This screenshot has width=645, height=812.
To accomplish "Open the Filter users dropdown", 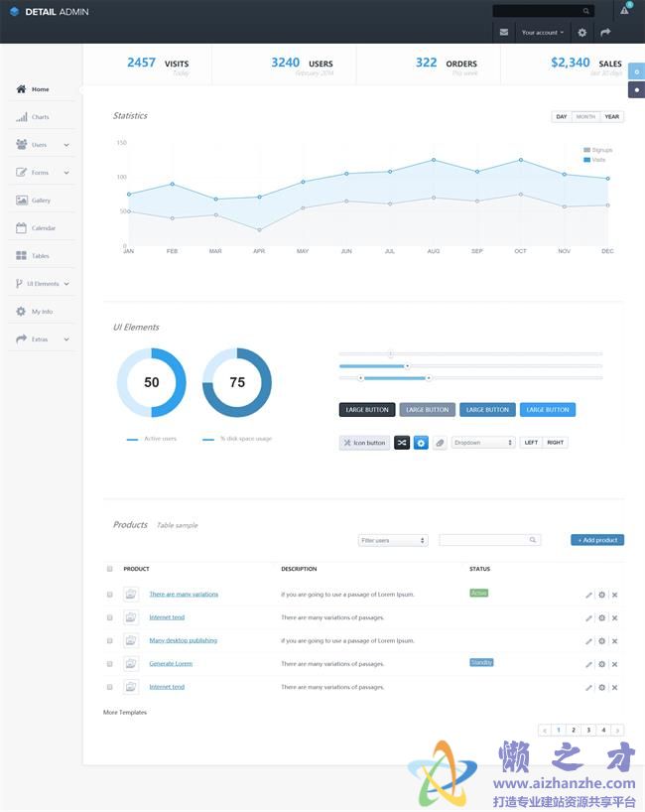I will 393,541.
